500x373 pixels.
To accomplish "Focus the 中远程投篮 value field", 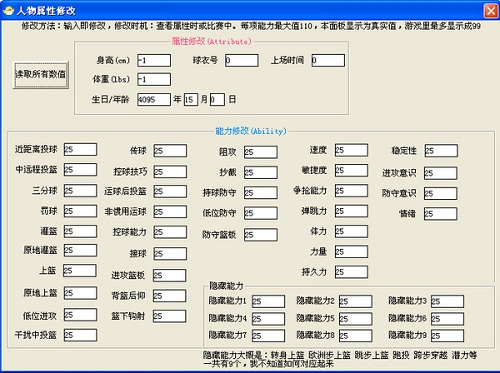I will [80, 170].
